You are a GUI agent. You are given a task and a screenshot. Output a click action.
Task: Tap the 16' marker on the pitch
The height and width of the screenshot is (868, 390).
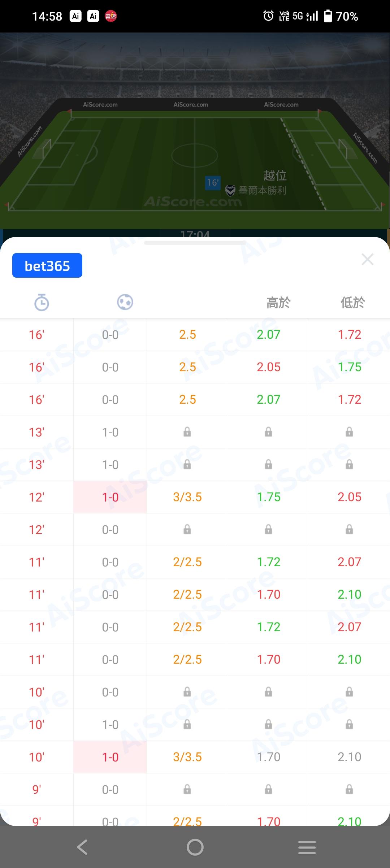point(213,183)
